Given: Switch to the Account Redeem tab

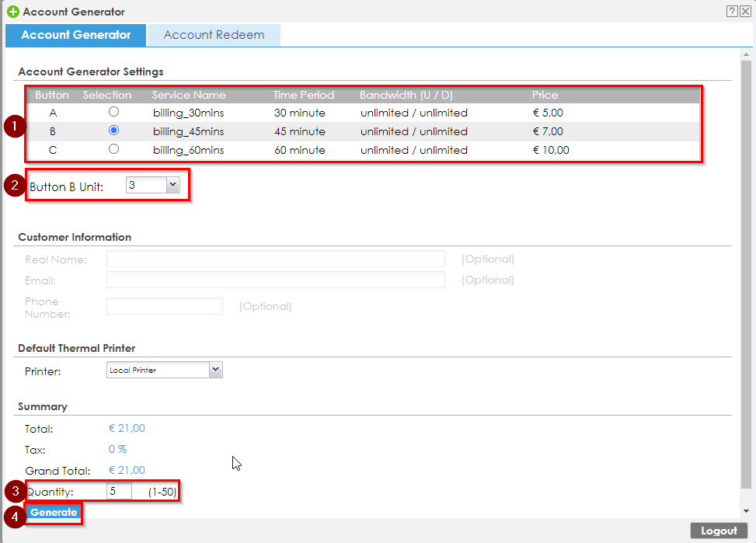Looking at the screenshot, I should (214, 35).
